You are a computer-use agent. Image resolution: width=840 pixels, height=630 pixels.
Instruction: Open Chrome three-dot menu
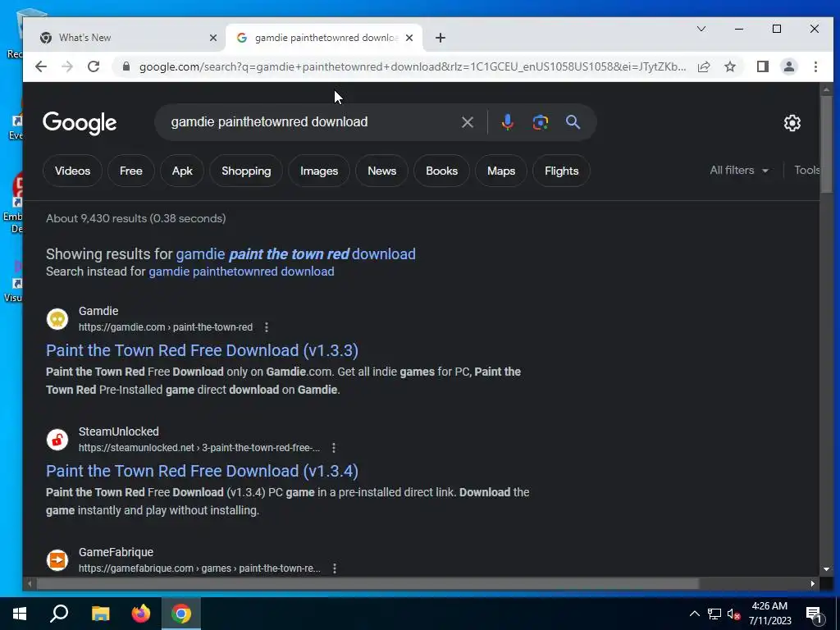point(815,66)
